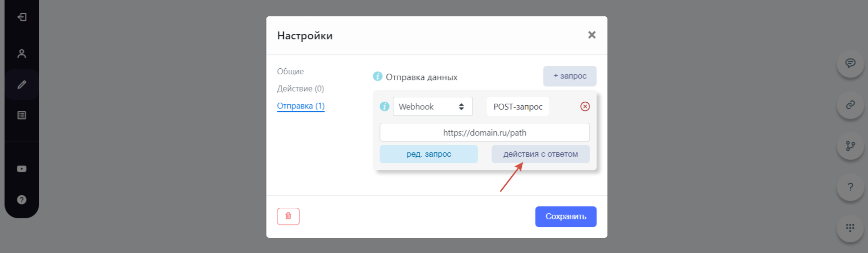Switch to the Действие (0) tab

click(x=300, y=88)
